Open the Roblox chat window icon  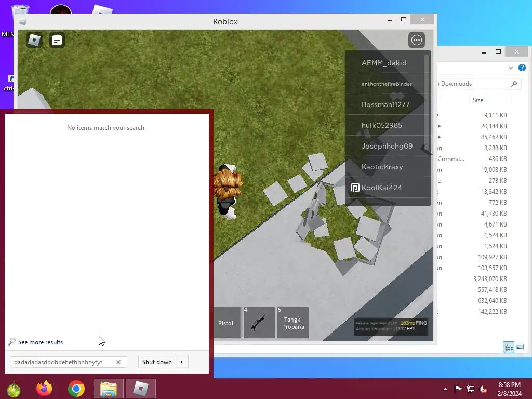coord(57,40)
